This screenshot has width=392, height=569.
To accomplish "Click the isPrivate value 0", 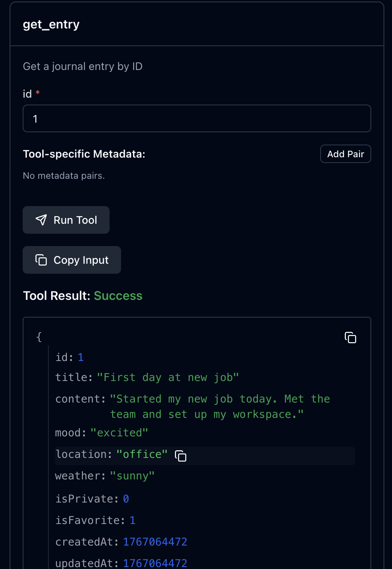I will [x=126, y=499].
